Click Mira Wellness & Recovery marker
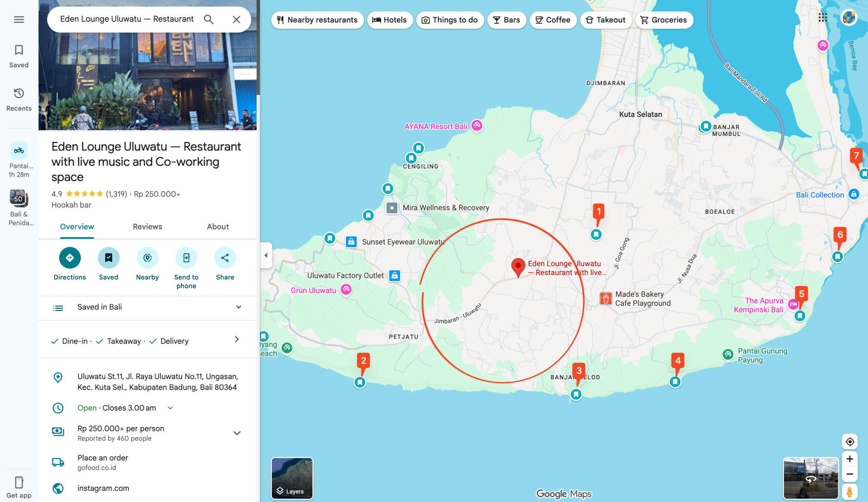Viewport: 868px width, 502px height. pyautogui.click(x=392, y=208)
